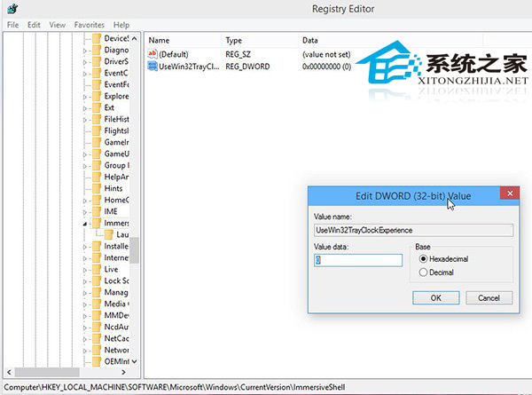Click tree scrollbar down arrow

point(135,361)
